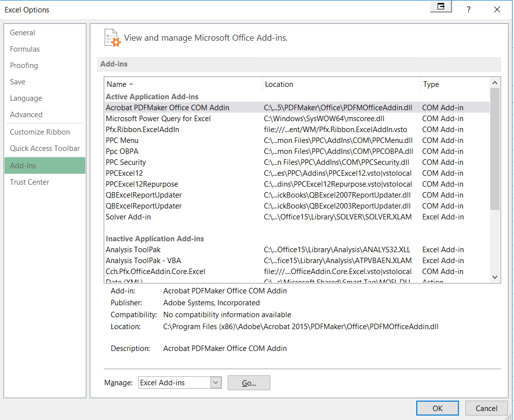
Task: Click the Name column sort arrow
Action: pyautogui.click(x=131, y=84)
